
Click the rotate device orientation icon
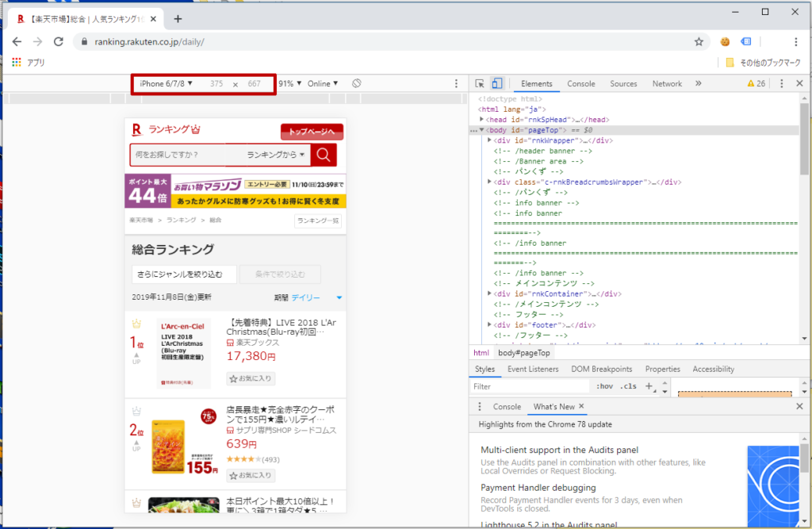(356, 83)
